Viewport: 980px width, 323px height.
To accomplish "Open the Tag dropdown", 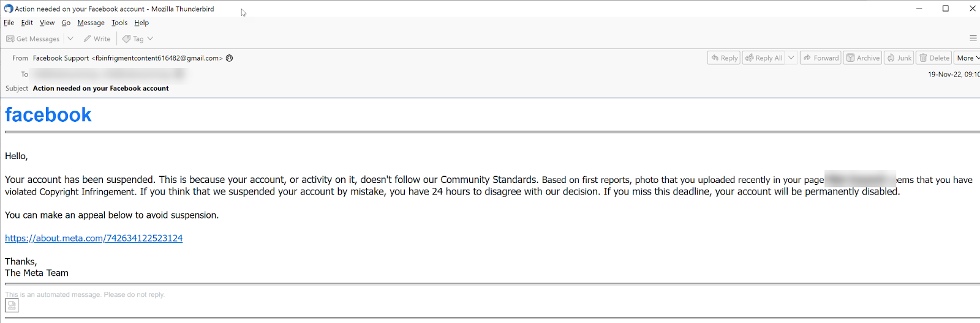I will (x=138, y=39).
